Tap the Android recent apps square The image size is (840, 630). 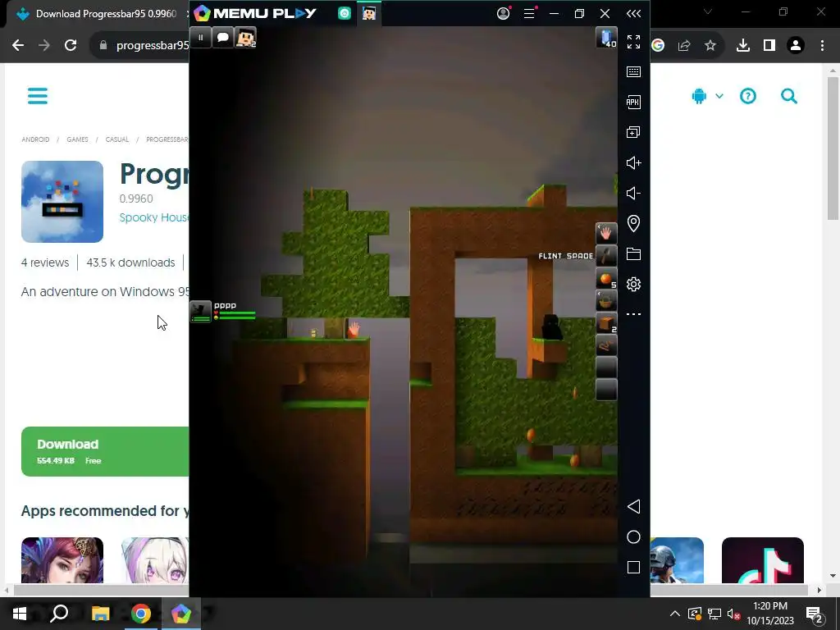pos(633,568)
